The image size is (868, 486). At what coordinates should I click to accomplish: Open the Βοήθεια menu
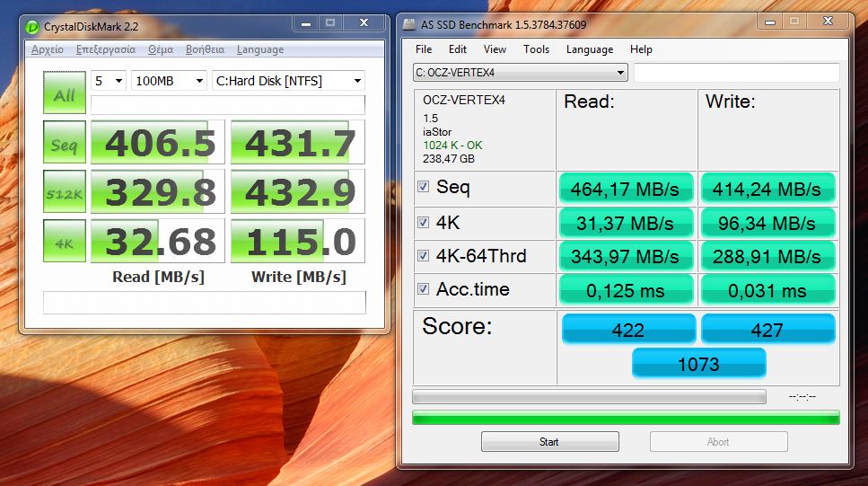(x=205, y=49)
